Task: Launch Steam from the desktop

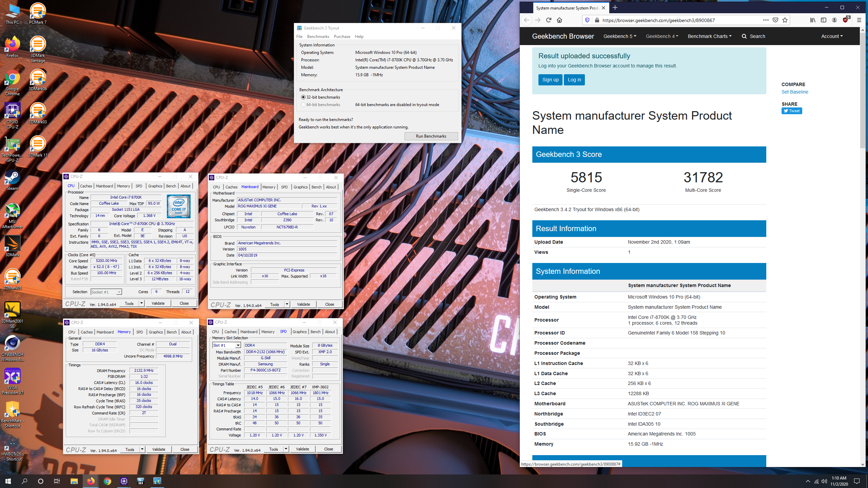Action: coord(12,180)
